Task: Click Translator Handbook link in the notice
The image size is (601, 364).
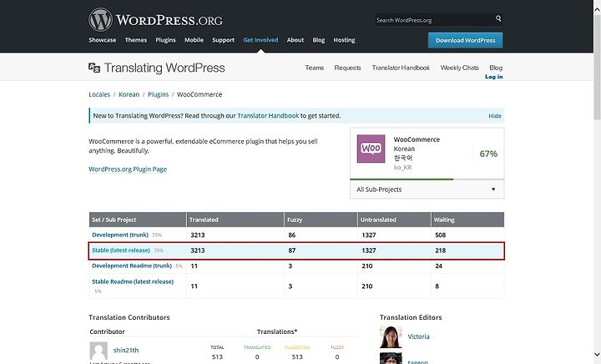Action: (x=268, y=116)
